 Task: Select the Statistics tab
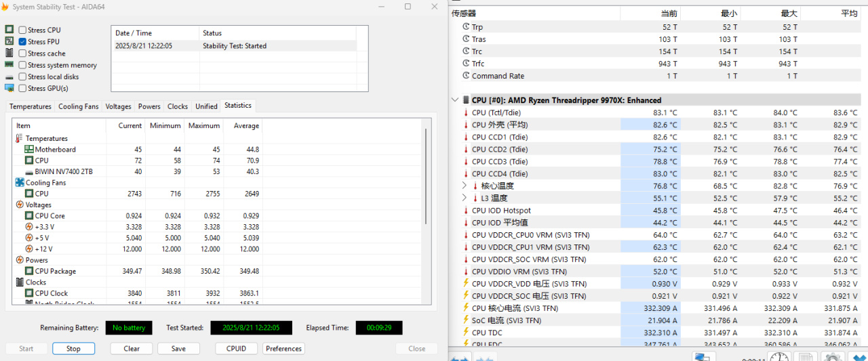point(238,105)
